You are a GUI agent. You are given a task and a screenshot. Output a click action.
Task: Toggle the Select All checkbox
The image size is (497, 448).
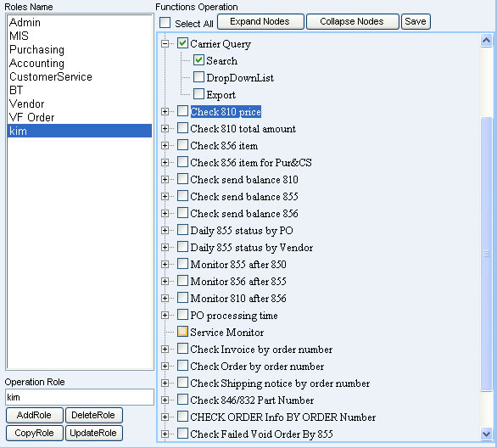(165, 23)
